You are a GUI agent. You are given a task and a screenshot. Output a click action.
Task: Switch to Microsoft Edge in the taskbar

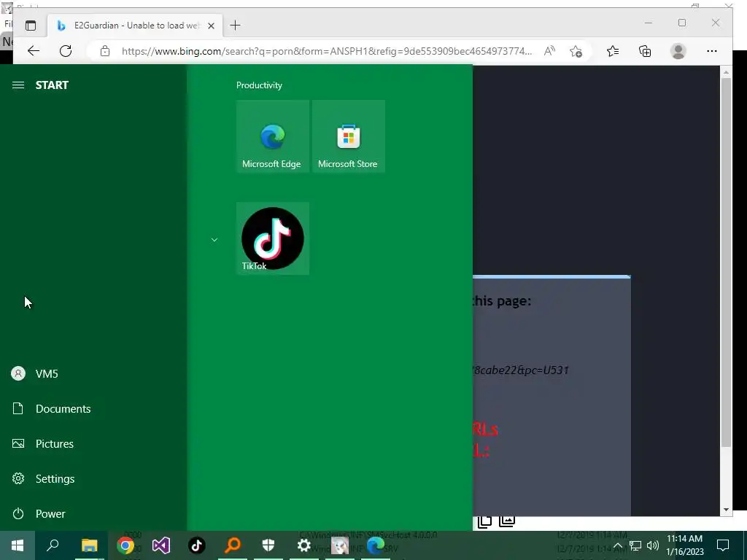(376, 545)
